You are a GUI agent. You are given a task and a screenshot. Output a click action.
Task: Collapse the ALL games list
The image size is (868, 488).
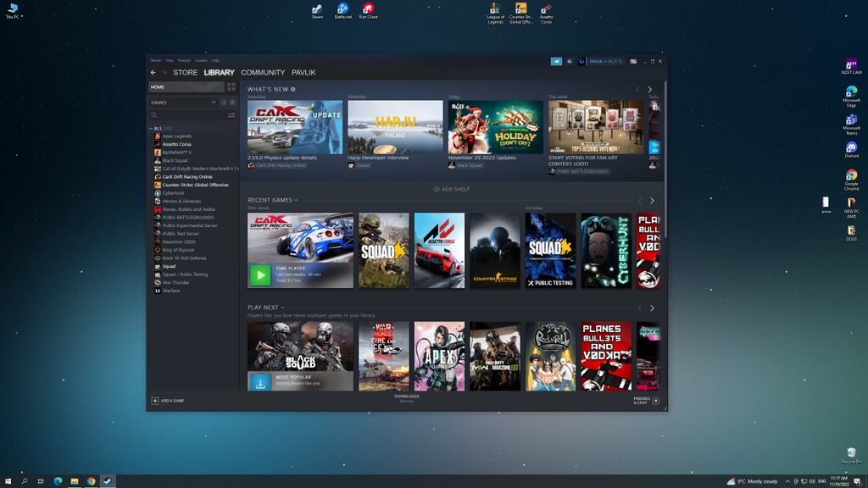(151, 129)
